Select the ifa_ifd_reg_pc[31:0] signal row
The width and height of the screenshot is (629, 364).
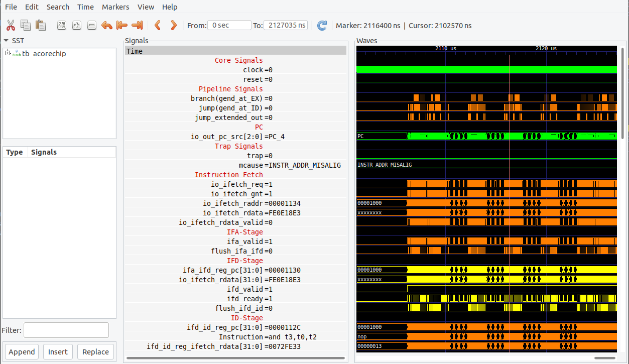[x=235, y=270]
